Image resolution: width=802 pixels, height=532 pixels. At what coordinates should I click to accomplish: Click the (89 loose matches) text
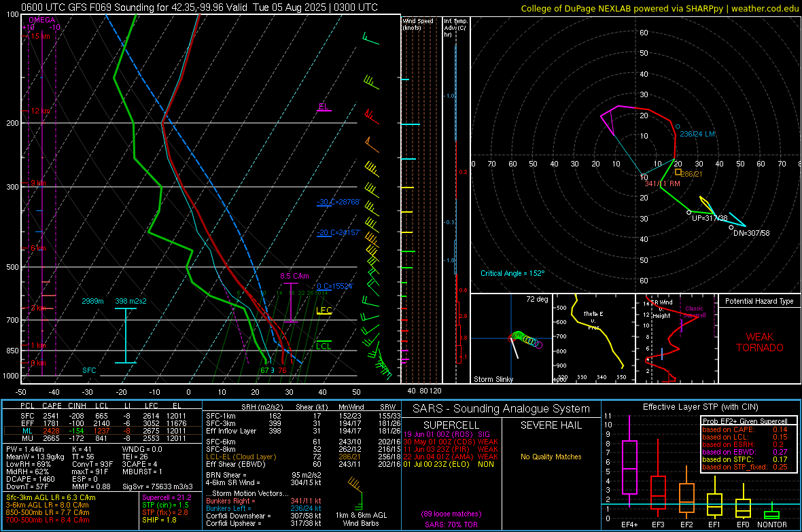click(x=451, y=514)
